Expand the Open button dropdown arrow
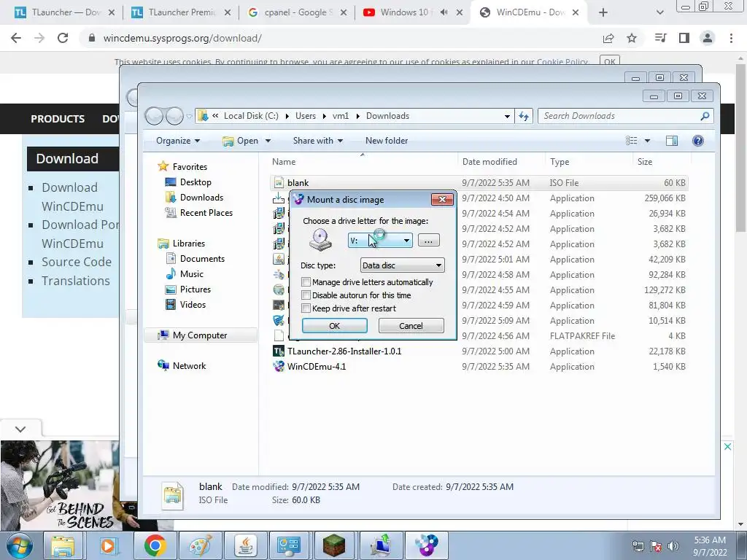 click(x=268, y=141)
